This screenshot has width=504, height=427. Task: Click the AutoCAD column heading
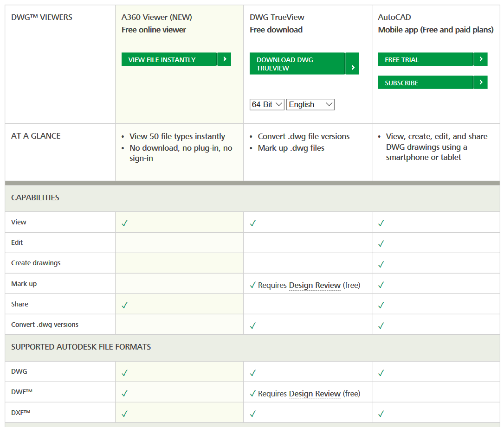394,17
